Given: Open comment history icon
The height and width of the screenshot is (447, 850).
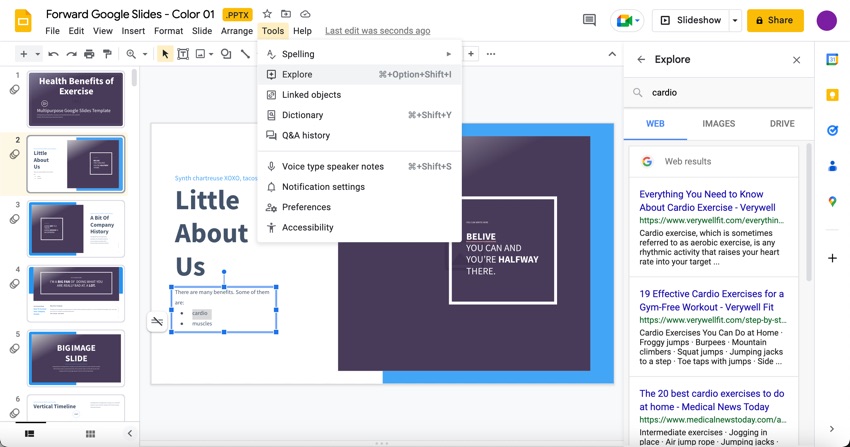Looking at the screenshot, I should click(589, 20).
